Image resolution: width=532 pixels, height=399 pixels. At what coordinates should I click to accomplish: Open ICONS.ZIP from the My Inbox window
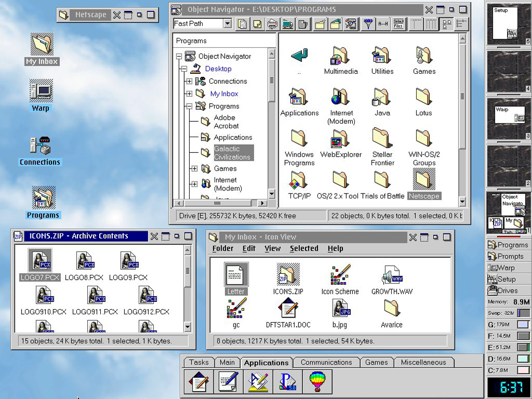(x=288, y=273)
